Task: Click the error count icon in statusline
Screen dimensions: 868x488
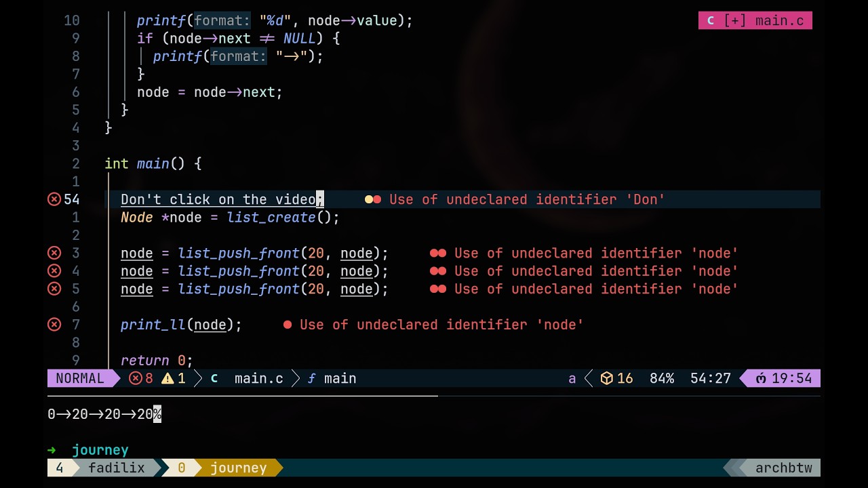Action: tap(136, 378)
